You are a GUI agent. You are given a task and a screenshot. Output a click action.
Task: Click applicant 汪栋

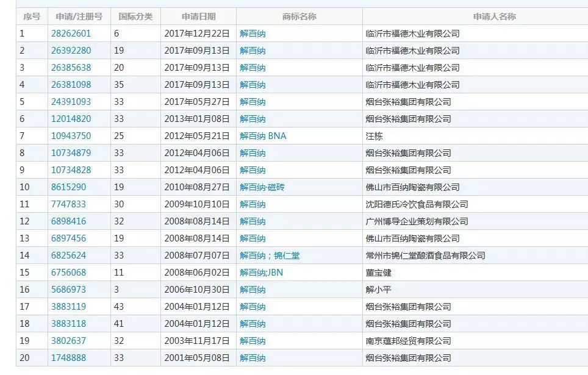(x=375, y=136)
